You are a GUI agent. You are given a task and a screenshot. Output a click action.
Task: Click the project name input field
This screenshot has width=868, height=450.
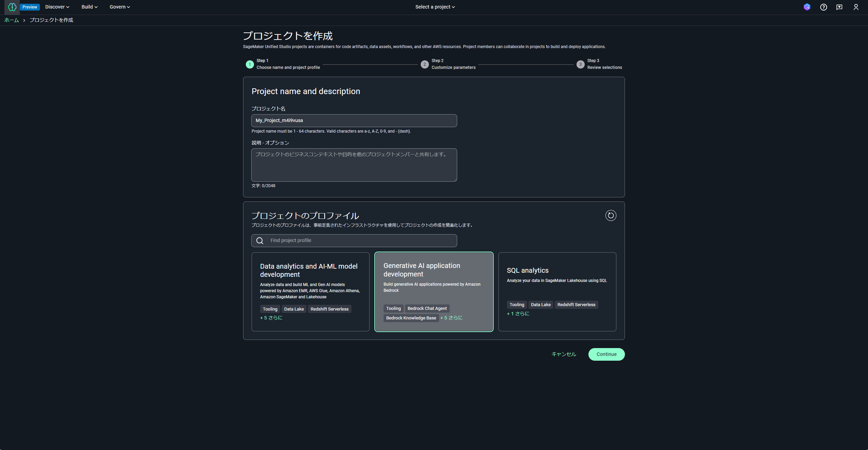pyautogui.click(x=354, y=121)
